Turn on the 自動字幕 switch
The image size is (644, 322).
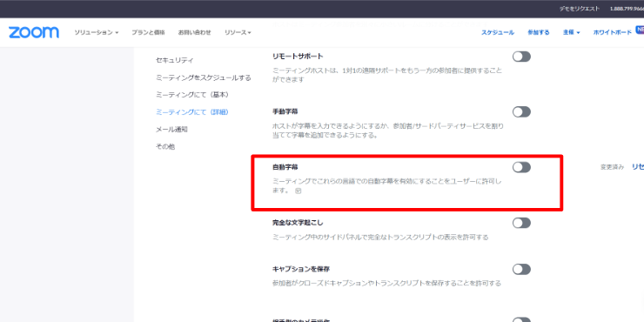pos(521,167)
